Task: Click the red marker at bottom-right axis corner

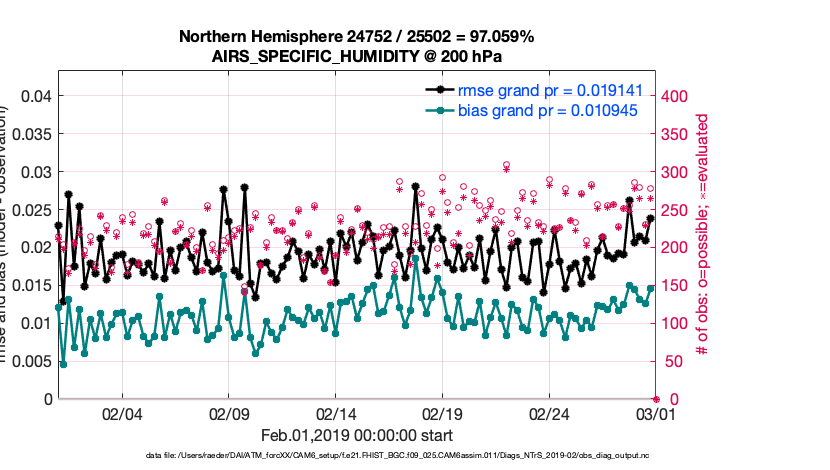Action: pyautogui.click(x=655, y=398)
